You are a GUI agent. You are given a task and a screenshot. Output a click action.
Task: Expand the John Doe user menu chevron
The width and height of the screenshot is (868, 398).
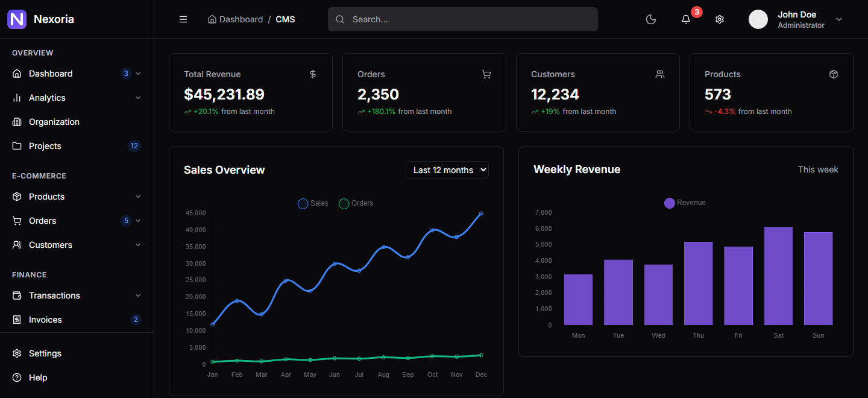pos(838,19)
